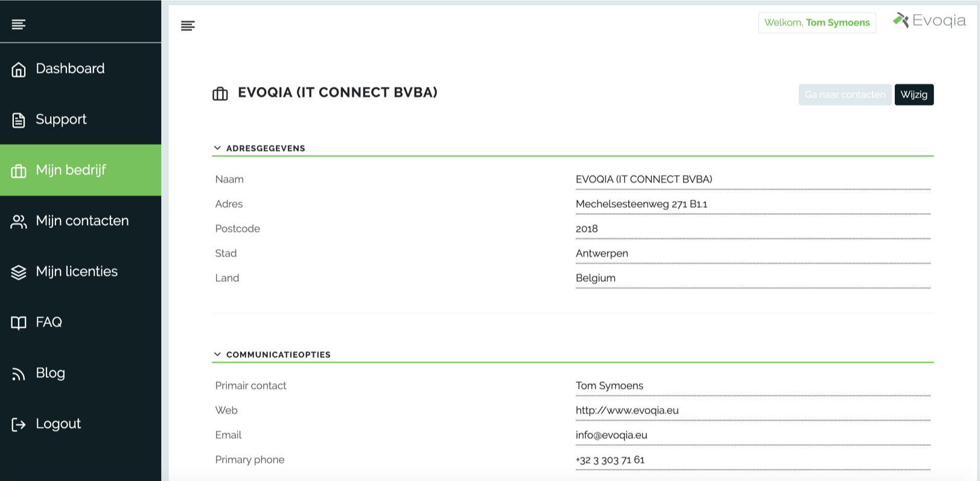Click the main content hamburger icon
Viewport: 980px width, 481px height.
pos(188,25)
